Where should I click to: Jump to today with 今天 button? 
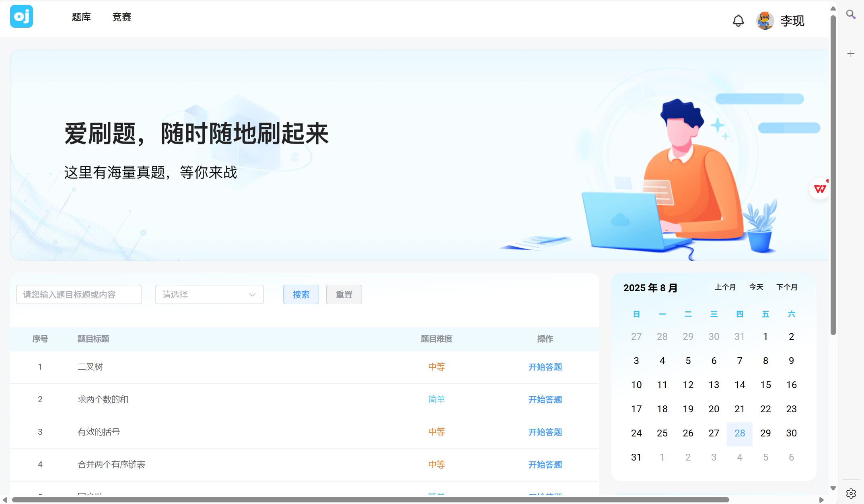tap(756, 287)
